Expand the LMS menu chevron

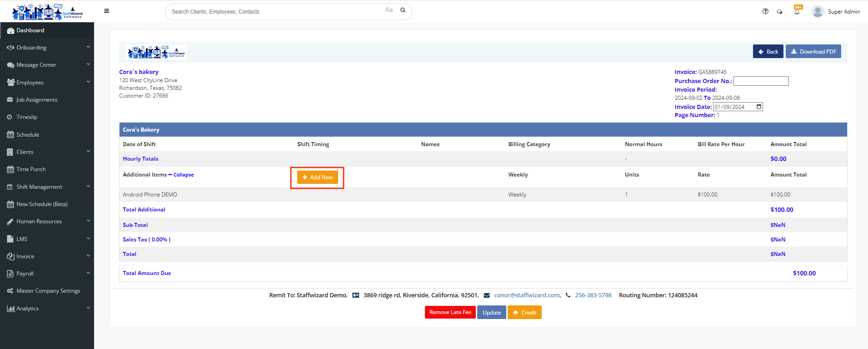pyautogui.click(x=88, y=239)
